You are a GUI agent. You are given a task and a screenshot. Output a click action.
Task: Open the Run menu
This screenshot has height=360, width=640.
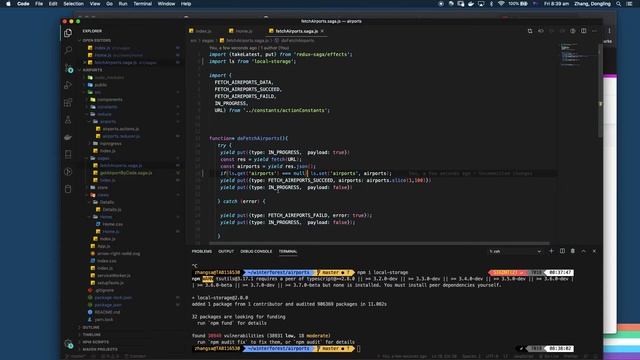click(x=122, y=4)
